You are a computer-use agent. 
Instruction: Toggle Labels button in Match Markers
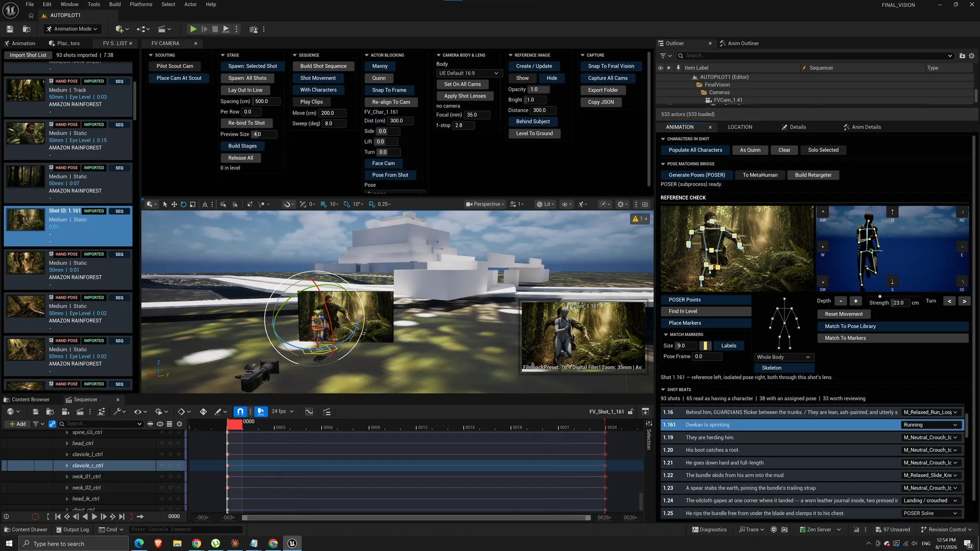click(x=729, y=346)
